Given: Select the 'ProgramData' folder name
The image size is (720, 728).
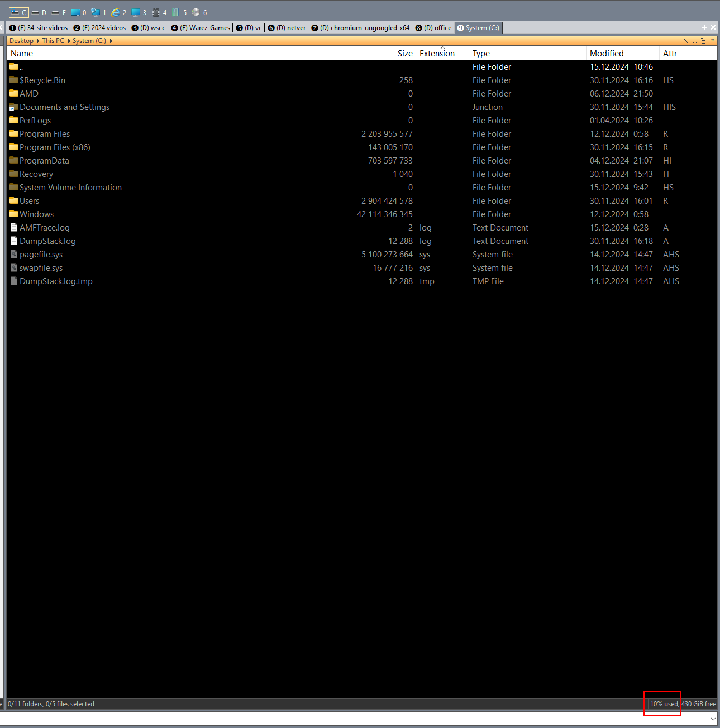Looking at the screenshot, I should tap(44, 161).
